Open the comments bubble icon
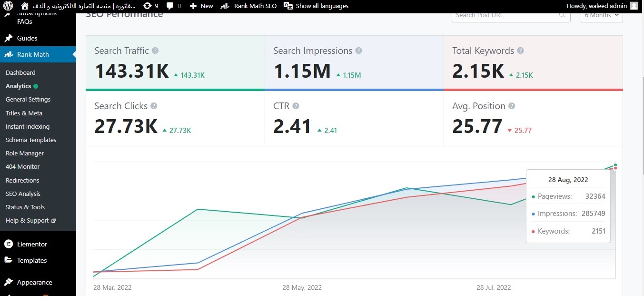This screenshot has width=644, height=307. click(x=170, y=6)
